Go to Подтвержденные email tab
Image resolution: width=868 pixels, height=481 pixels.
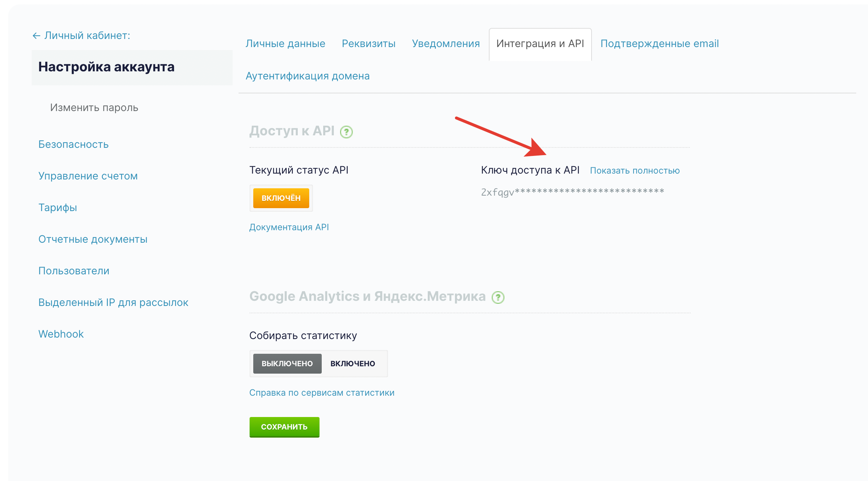pyautogui.click(x=659, y=44)
